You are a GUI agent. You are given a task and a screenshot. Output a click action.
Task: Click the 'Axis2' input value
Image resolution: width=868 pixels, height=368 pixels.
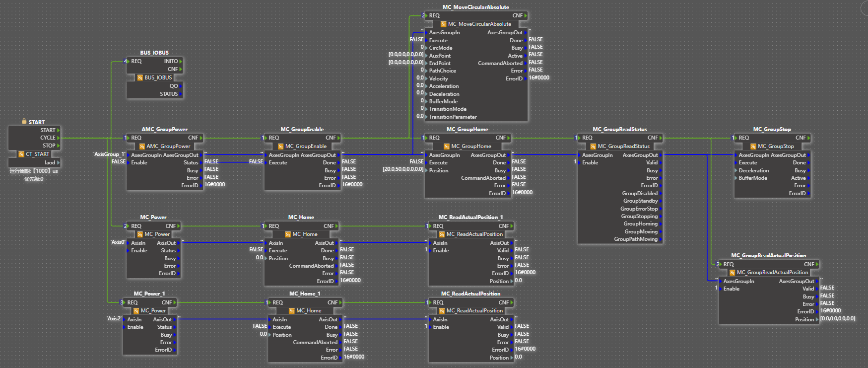114,319
